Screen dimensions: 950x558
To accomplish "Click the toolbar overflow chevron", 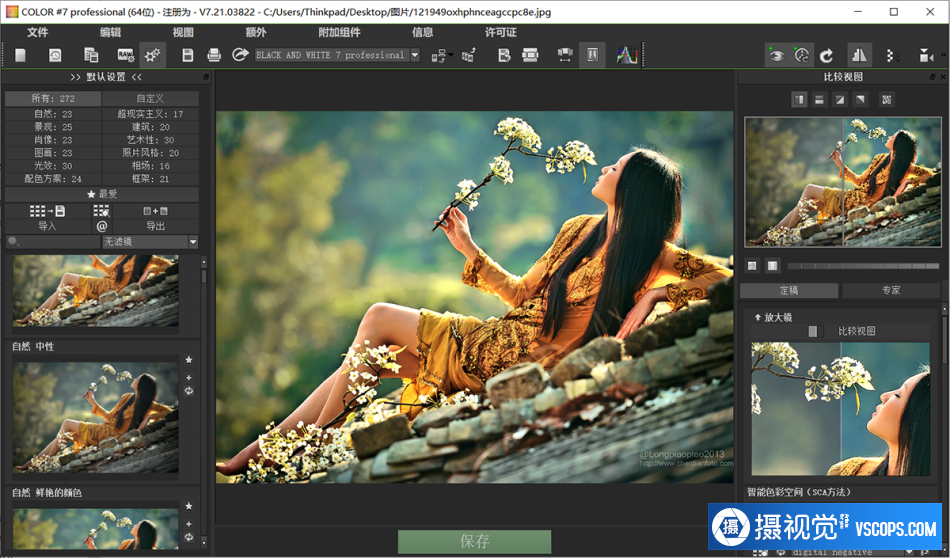I will tap(943, 55).
